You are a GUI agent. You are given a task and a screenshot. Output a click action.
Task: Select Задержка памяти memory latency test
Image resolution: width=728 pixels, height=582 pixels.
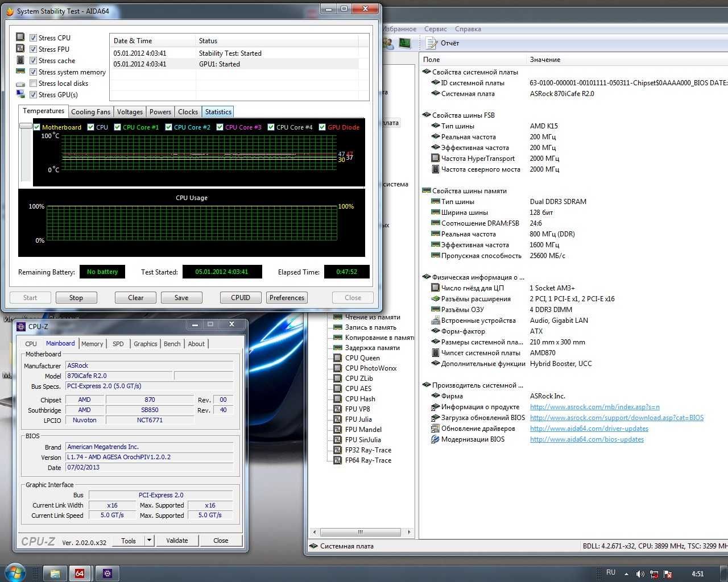pyautogui.click(x=373, y=348)
